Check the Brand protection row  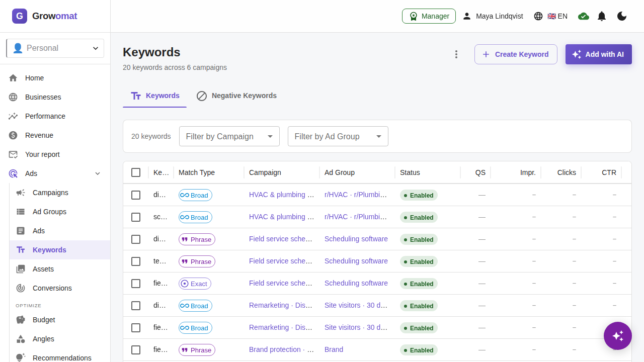click(136, 350)
